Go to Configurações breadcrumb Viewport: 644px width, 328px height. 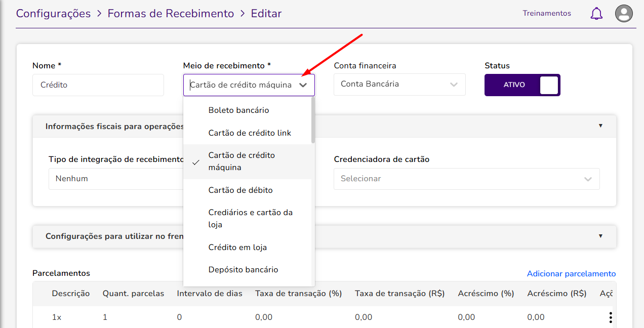click(x=53, y=14)
